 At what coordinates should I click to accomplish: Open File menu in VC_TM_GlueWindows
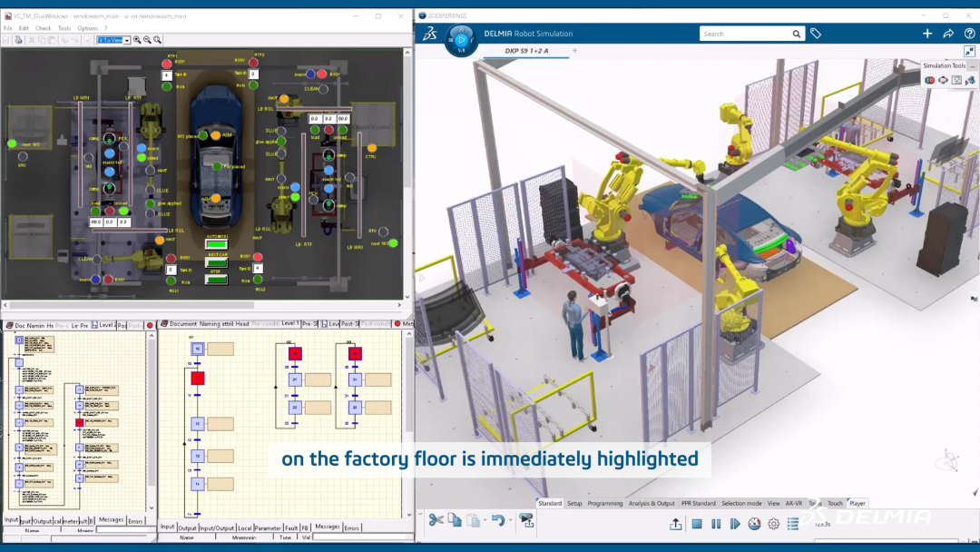tap(8, 28)
